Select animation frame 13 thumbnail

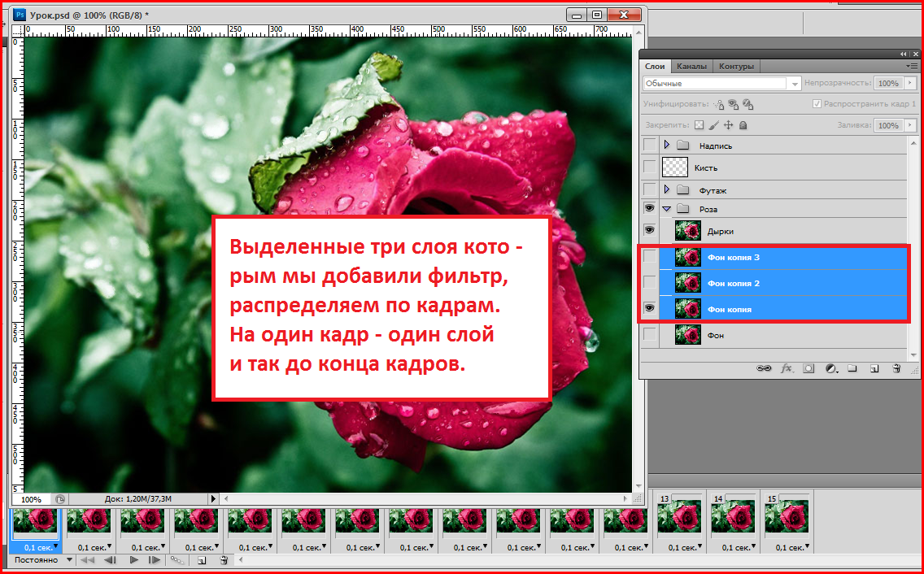tap(679, 517)
